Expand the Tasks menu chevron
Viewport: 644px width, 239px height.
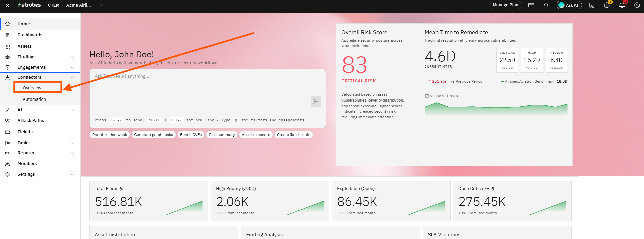[x=72, y=143]
